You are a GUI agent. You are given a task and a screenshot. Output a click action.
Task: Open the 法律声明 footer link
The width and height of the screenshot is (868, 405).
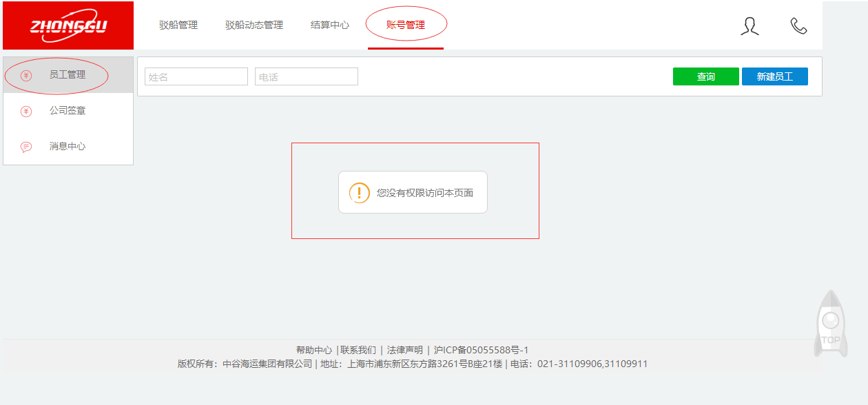point(404,350)
